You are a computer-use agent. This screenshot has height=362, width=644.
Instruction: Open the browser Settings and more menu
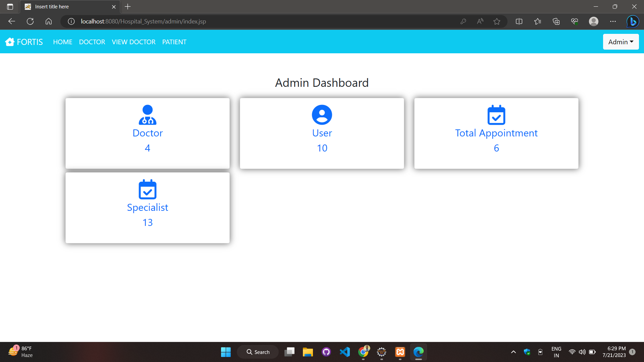(x=613, y=21)
